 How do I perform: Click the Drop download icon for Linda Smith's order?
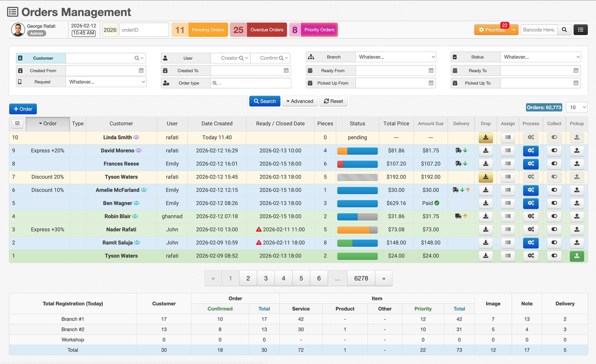click(485, 137)
